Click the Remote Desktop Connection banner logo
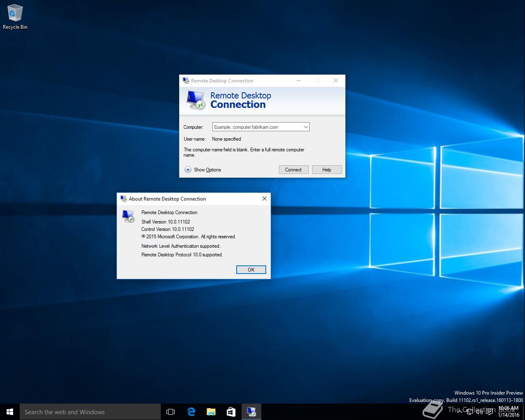This screenshot has height=420, width=525. pos(196,100)
